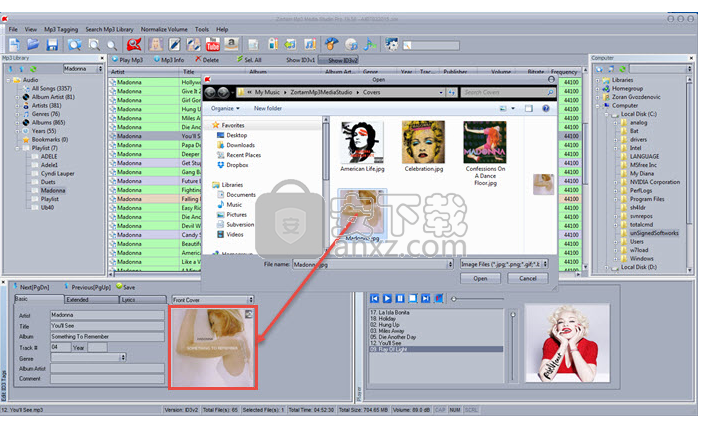
Task: Click Previous[PgUp] in tag editor
Action: (x=88, y=287)
